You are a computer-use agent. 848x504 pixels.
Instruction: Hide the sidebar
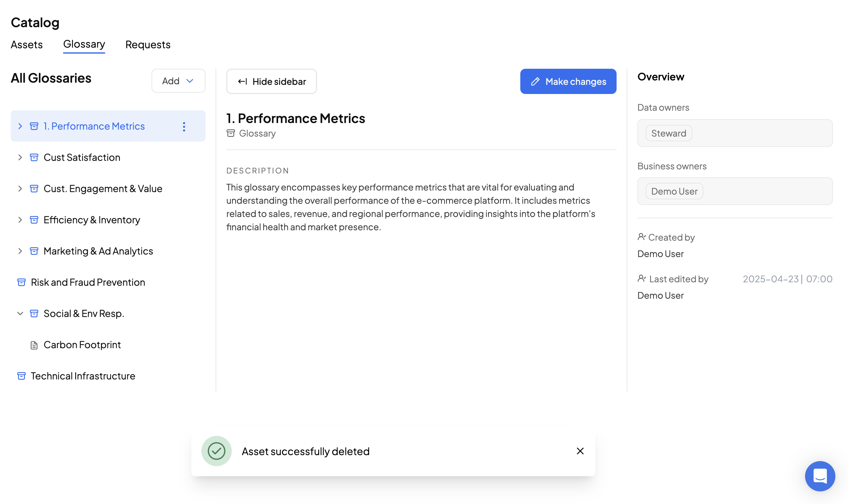click(272, 81)
